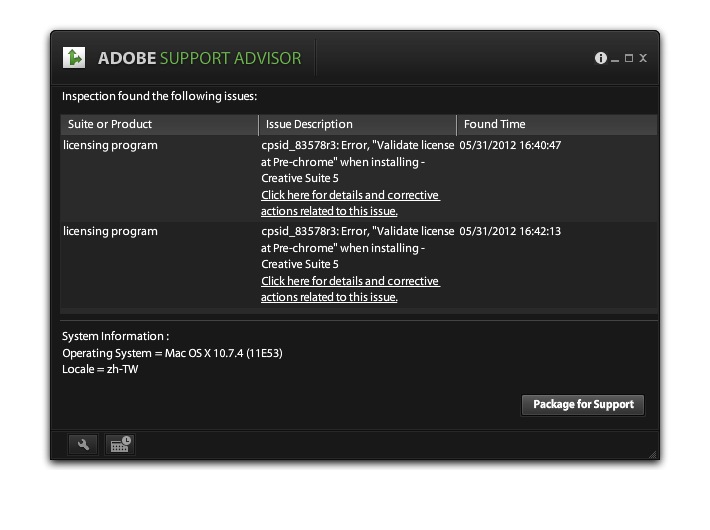The height and width of the screenshot is (530, 710).
Task: Sort by Issue Description column header
Action: coord(357,125)
